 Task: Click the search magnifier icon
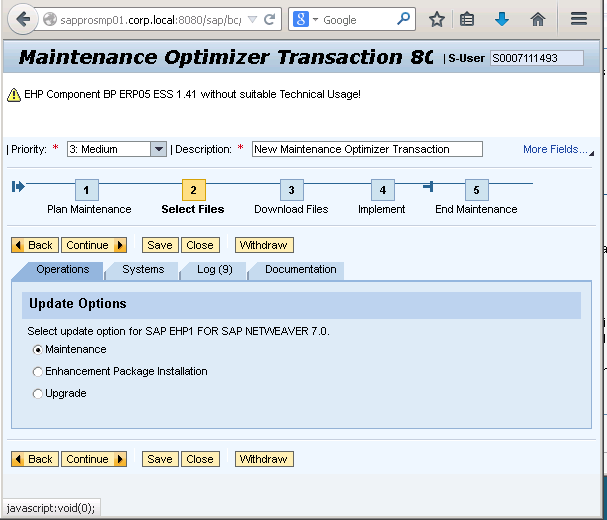click(403, 19)
